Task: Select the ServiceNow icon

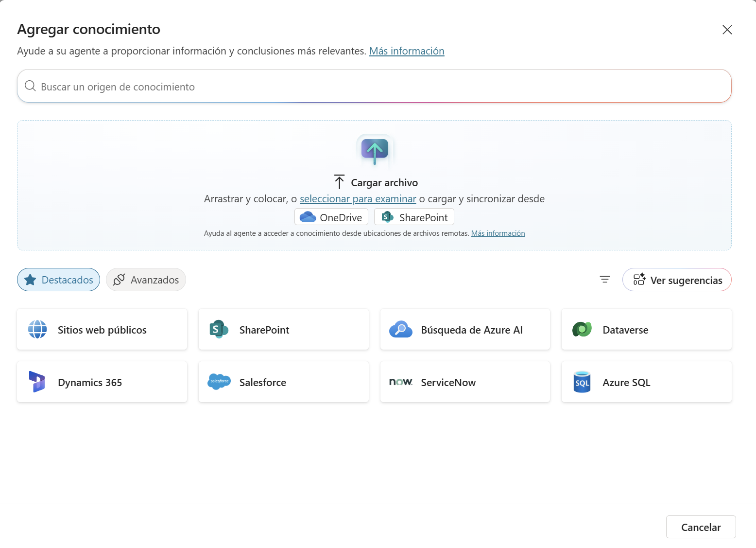Action: [401, 382]
